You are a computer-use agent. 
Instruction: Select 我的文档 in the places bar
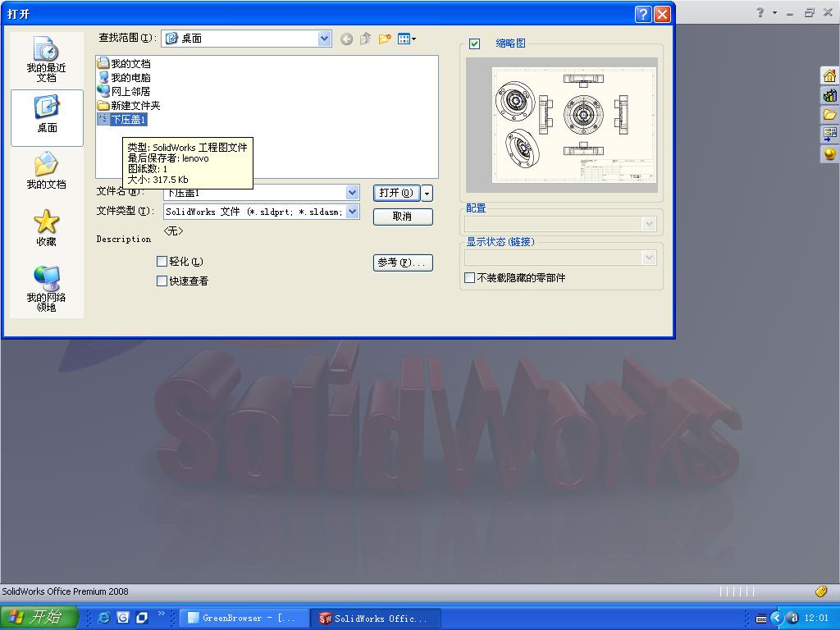[46, 171]
